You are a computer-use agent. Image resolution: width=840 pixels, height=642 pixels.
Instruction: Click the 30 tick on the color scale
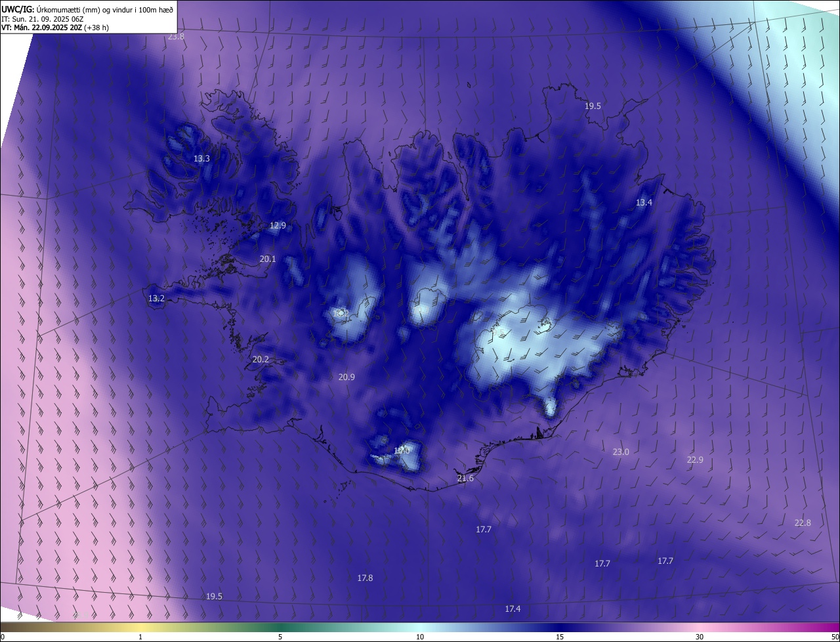point(700,637)
